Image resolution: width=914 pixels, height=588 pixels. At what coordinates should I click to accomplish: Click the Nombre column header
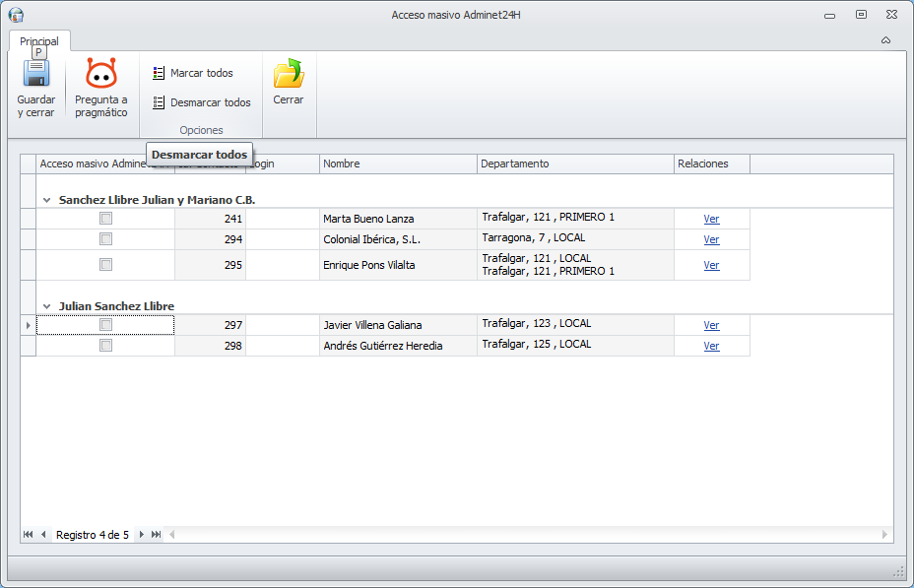tap(398, 163)
